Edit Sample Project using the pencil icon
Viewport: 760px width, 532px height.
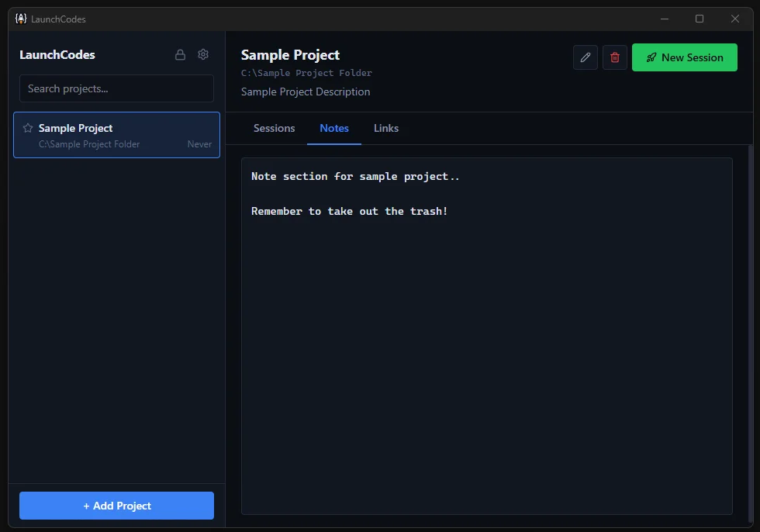click(x=586, y=57)
